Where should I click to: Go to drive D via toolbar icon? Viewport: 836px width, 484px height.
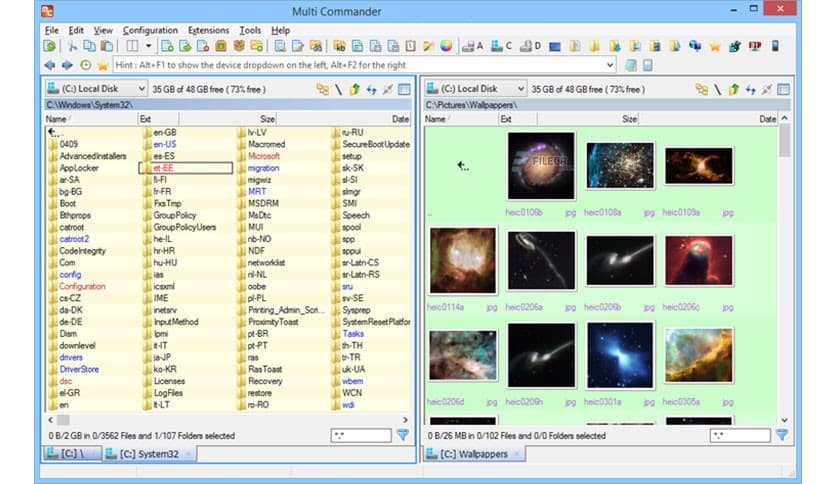[x=529, y=46]
